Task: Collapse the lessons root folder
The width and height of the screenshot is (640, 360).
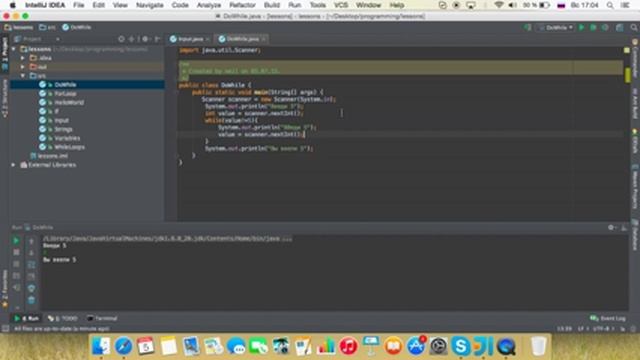Action: [14, 49]
